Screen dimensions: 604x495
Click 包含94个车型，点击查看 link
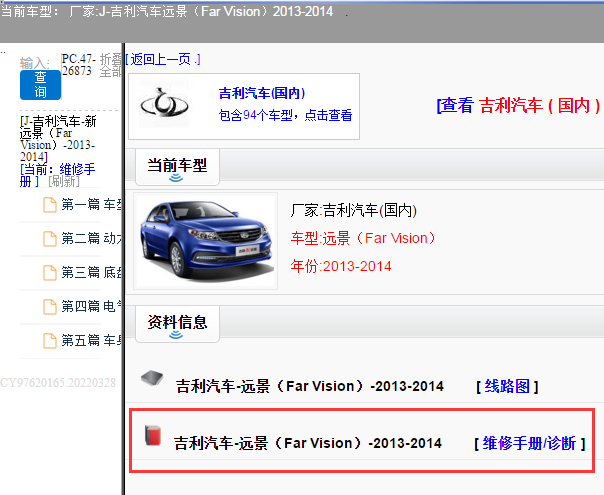pos(285,115)
